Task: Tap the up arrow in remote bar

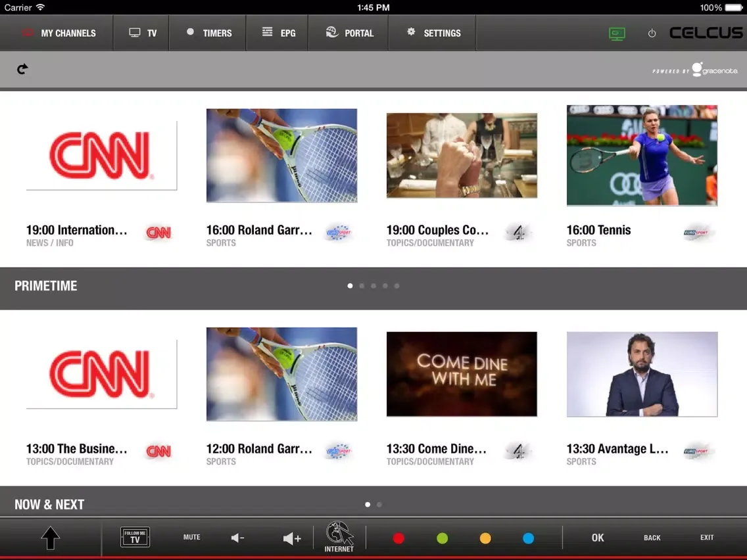Action: click(51, 538)
